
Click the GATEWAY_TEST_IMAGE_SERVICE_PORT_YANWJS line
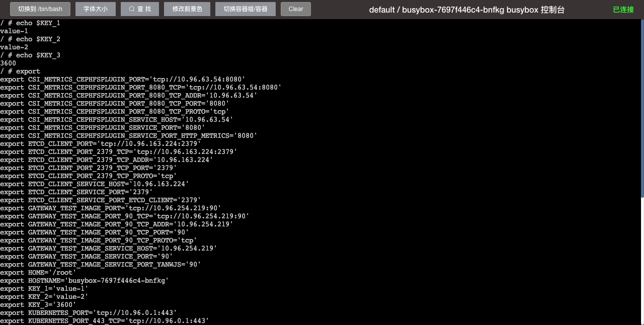(x=101, y=265)
